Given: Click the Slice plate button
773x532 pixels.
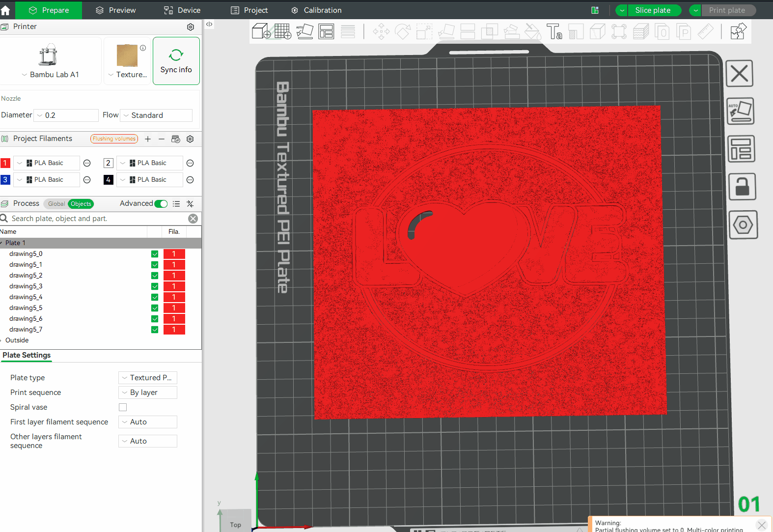Looking at the screenshot, I should (653, 10).
